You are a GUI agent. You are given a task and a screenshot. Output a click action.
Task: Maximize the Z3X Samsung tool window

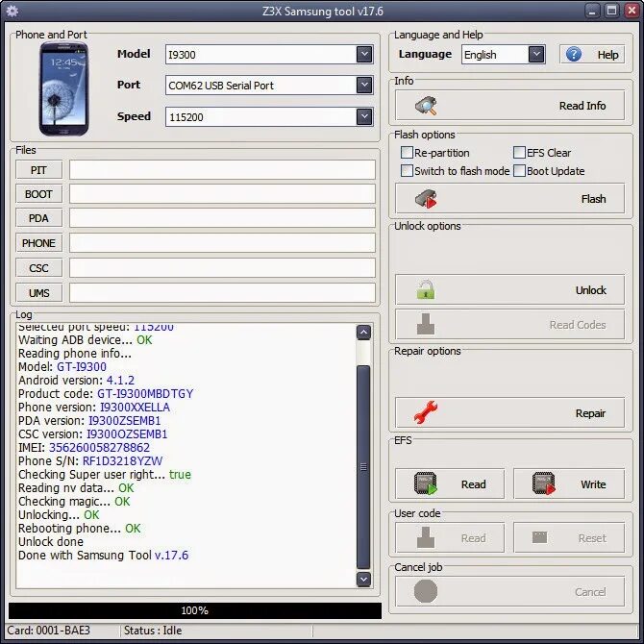pyautogui.click(x=611, y=11)
